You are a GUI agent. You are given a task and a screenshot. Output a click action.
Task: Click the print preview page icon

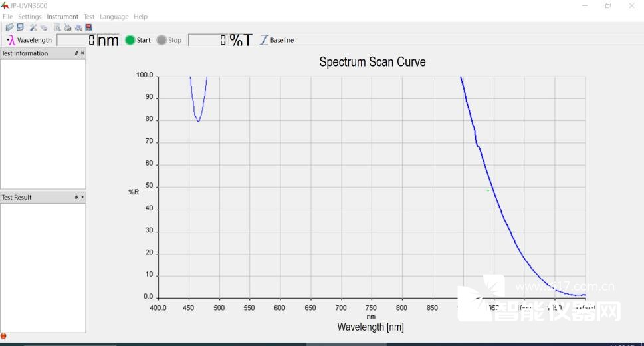coord(58,27)
